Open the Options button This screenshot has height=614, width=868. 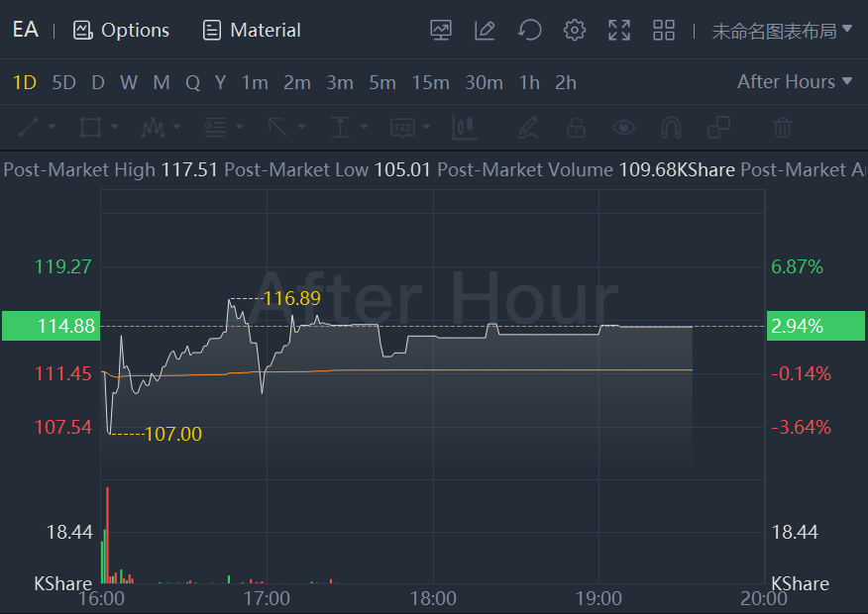[122, 31]
